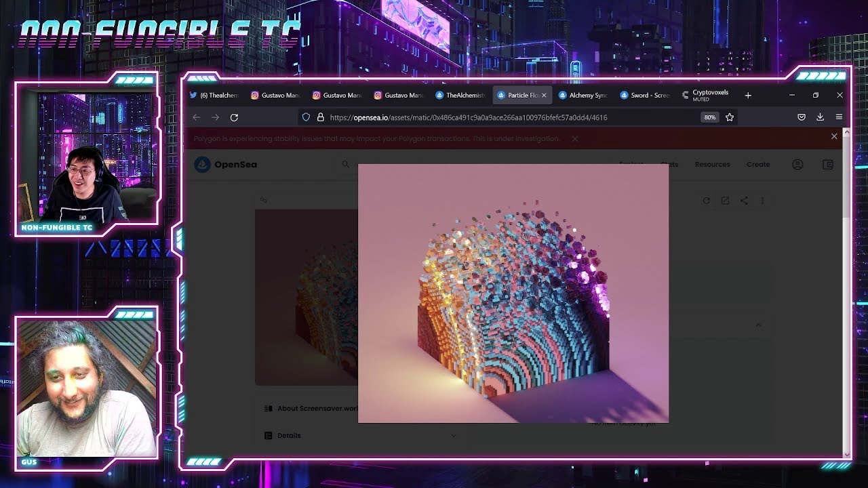The image size is (868, 488).
Task: Switch to muted Cryptovoxels tab
Action: tap(706, 96)
